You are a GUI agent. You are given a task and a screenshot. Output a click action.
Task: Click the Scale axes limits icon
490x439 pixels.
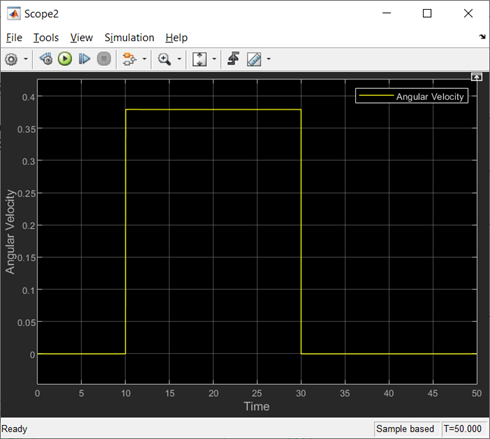(199, 59)
